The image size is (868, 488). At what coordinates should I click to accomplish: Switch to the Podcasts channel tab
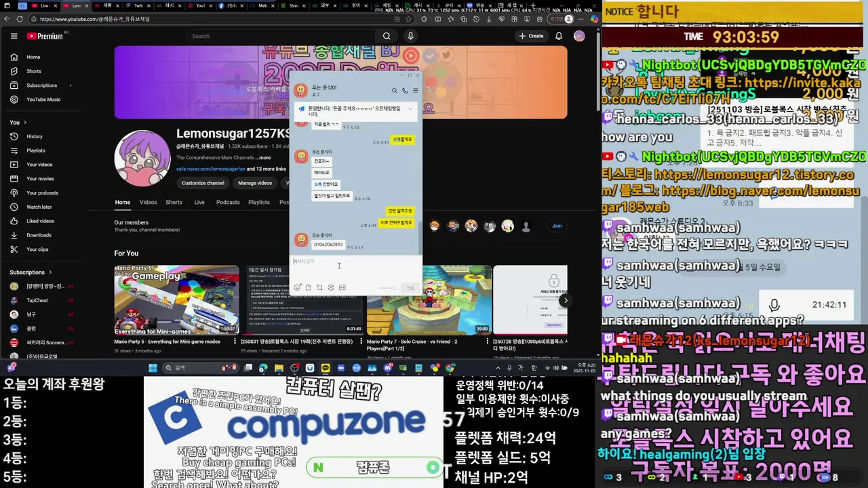228,202
